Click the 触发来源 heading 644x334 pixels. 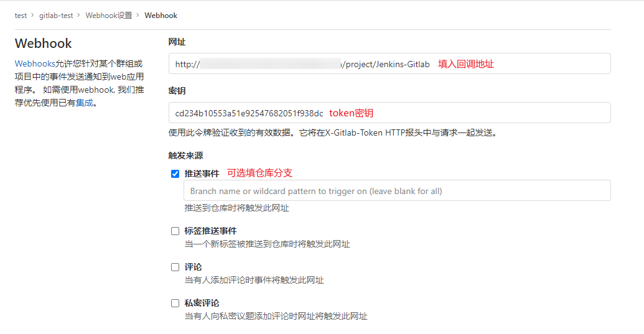(185, 156)
